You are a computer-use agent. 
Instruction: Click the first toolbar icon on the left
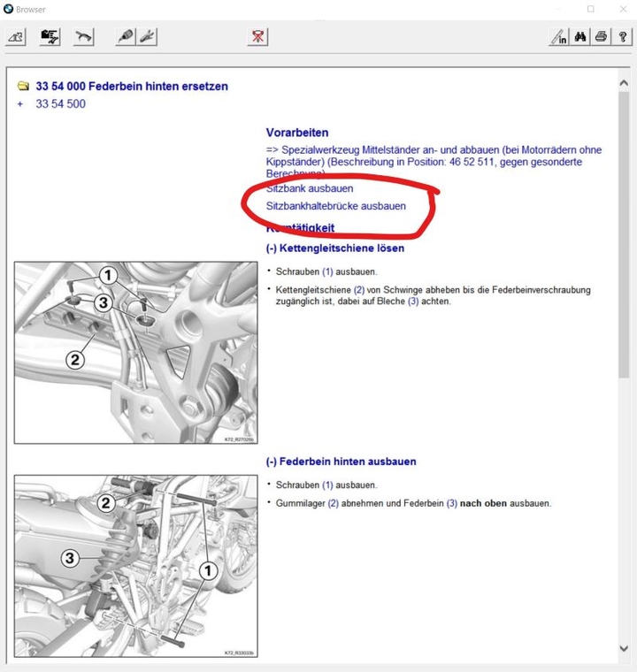tap(16, 37)
